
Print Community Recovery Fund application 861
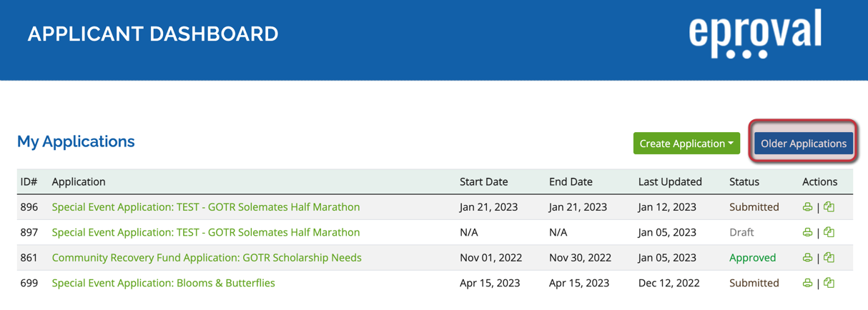(807, 258)
